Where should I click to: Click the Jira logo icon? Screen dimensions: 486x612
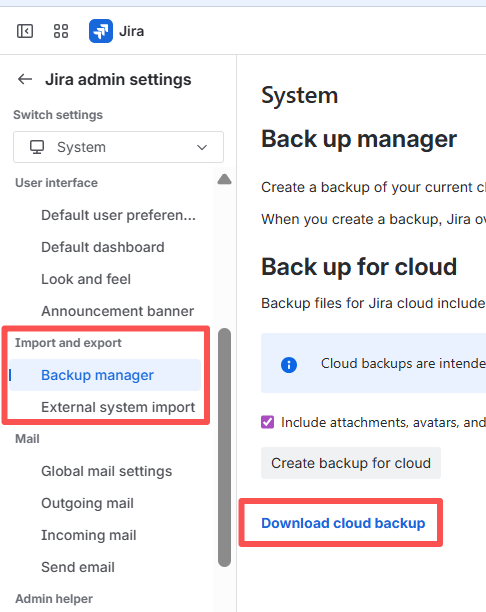point(101,31)
